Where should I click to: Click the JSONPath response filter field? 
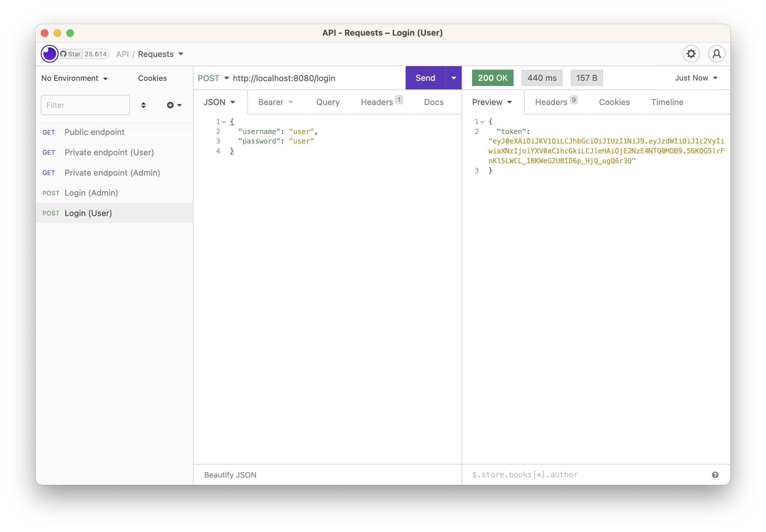(587, 475)
